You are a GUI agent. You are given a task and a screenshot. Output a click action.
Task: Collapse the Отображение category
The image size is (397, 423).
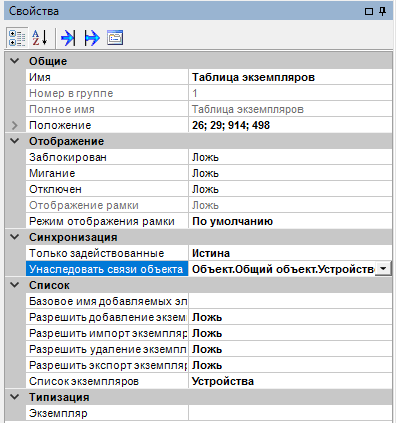(x=15, y=141)
